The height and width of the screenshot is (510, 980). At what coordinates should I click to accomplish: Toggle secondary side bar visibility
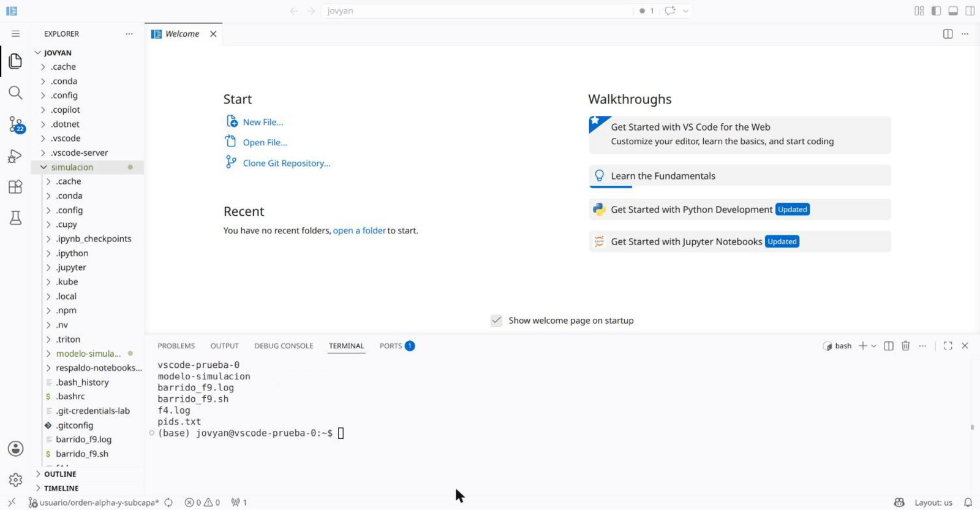970,10
